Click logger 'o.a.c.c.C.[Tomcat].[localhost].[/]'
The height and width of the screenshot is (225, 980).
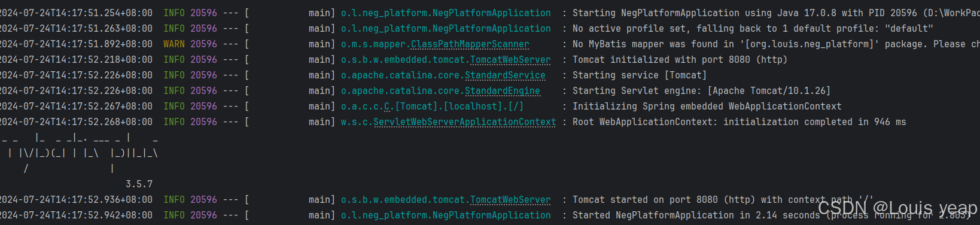pyautogui.click(x=432, y=107)
